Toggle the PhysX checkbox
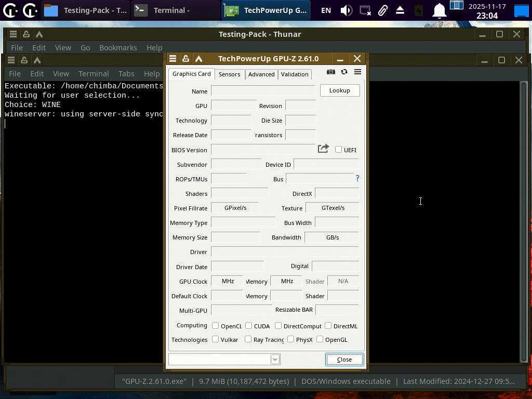 click(290, 339)
